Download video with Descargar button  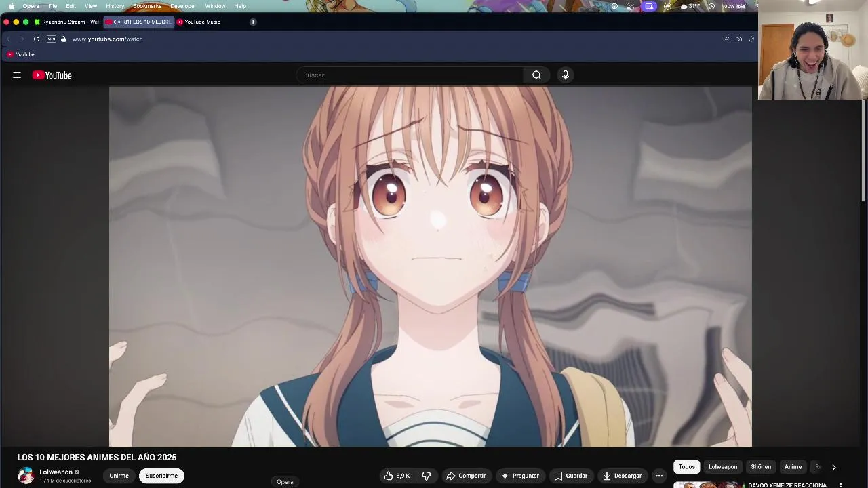pyautogui.click(x=622, y=476)
